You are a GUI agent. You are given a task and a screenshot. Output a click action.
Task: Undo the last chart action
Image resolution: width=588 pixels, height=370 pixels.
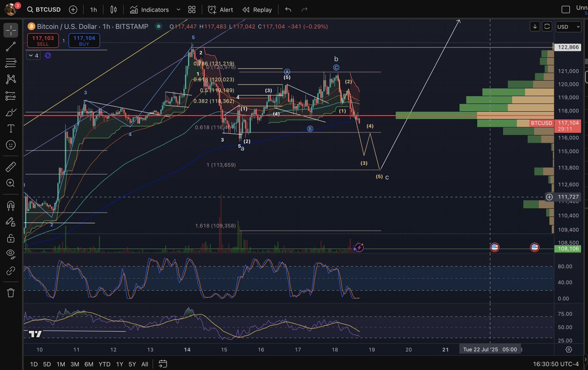pos(288,10)
